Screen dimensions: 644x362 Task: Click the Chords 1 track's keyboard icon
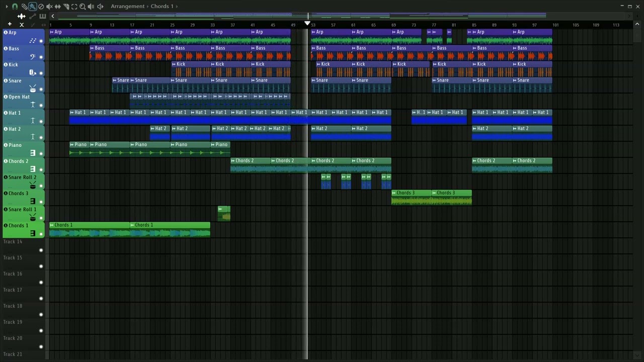33,233
